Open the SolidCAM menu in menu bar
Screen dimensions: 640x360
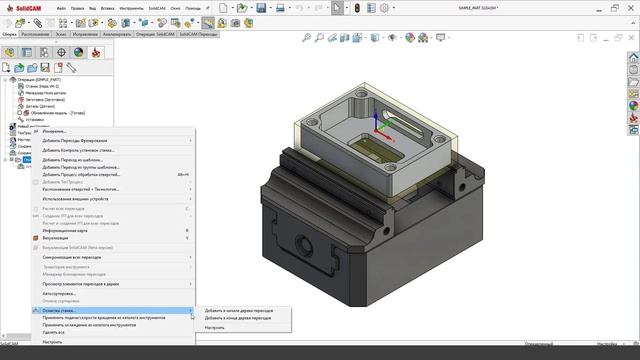(x=157, y=8)
